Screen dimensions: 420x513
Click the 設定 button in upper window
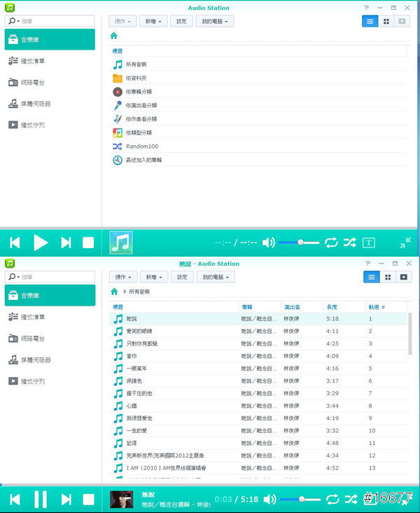coord(181,21)
